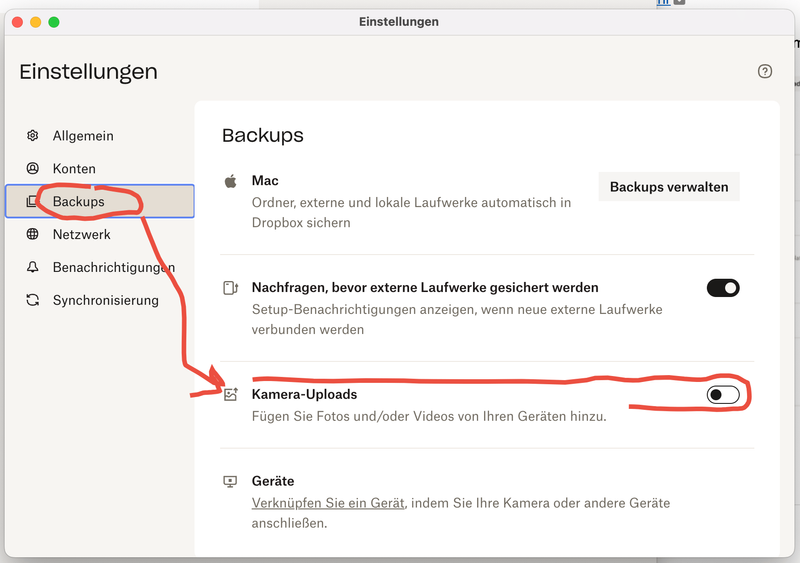Open help via question mark icon

pos(765,71)
